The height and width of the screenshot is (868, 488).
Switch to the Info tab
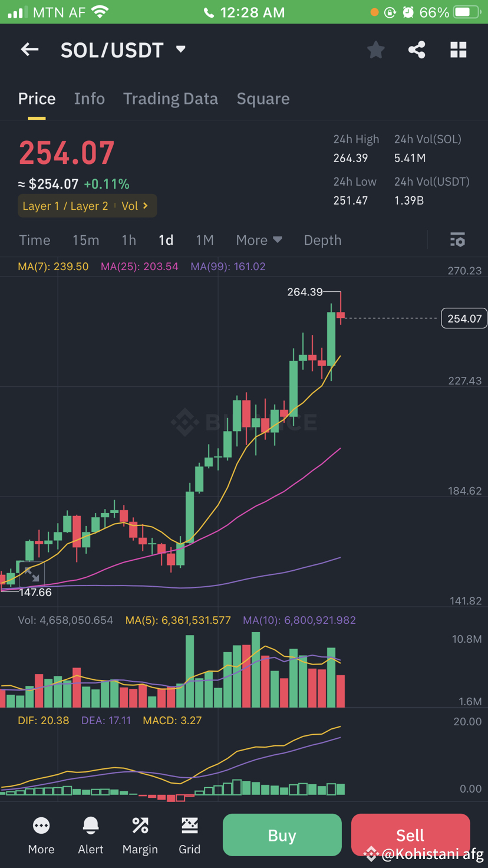tap(90, 99)
